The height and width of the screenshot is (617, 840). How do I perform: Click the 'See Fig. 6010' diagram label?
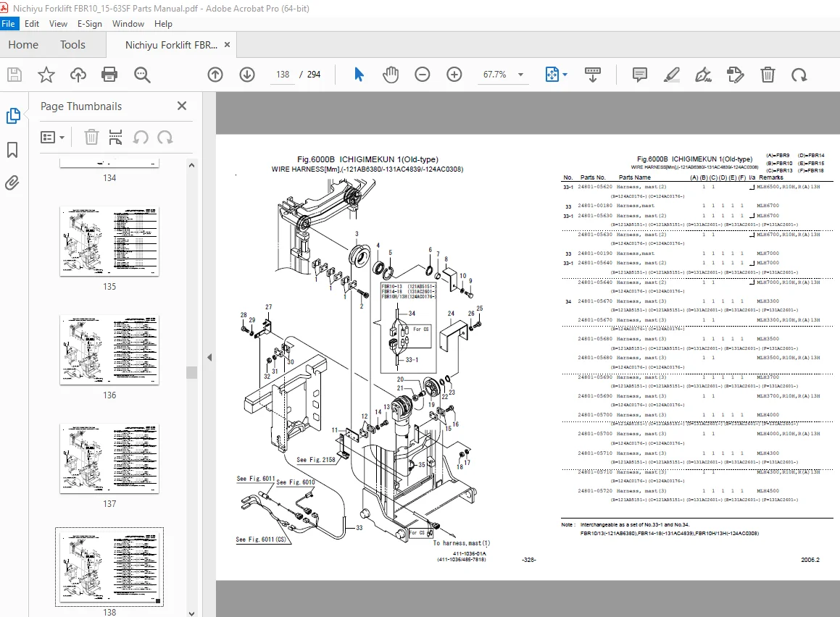click(x=296, y=482)
